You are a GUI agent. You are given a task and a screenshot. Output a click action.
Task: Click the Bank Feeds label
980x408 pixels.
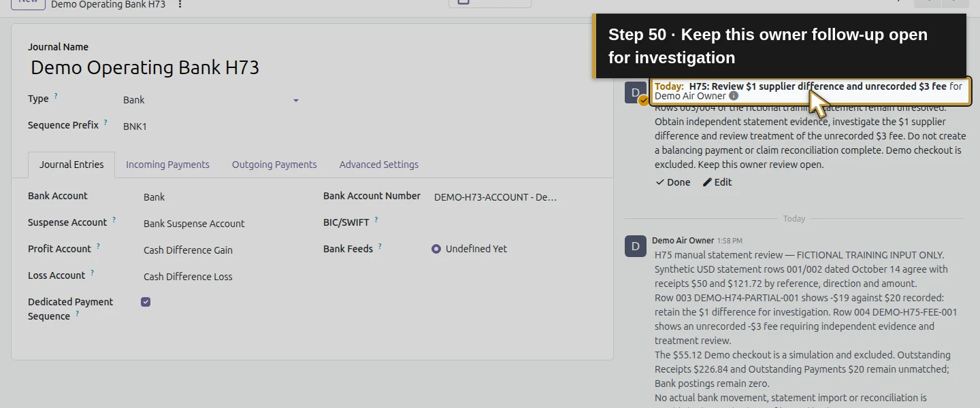(348, 249)
